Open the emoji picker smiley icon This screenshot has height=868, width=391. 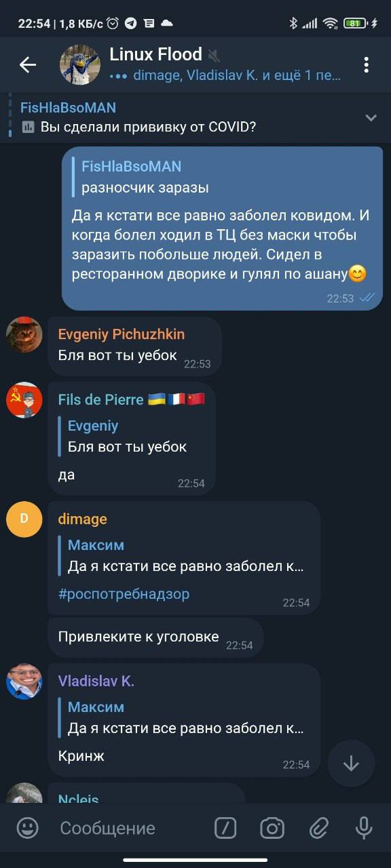[x=27, y=828]
